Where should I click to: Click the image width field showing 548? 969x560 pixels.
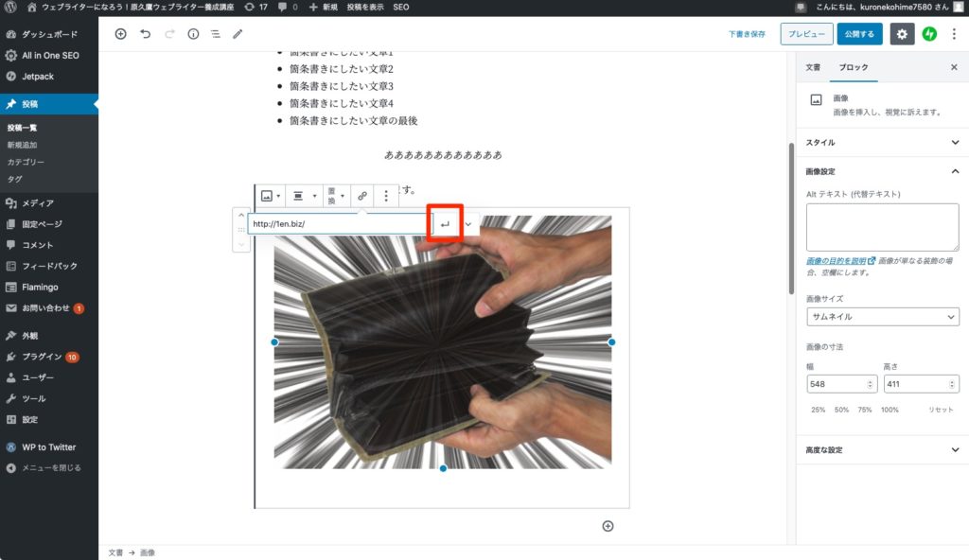[x=841, y=384]
